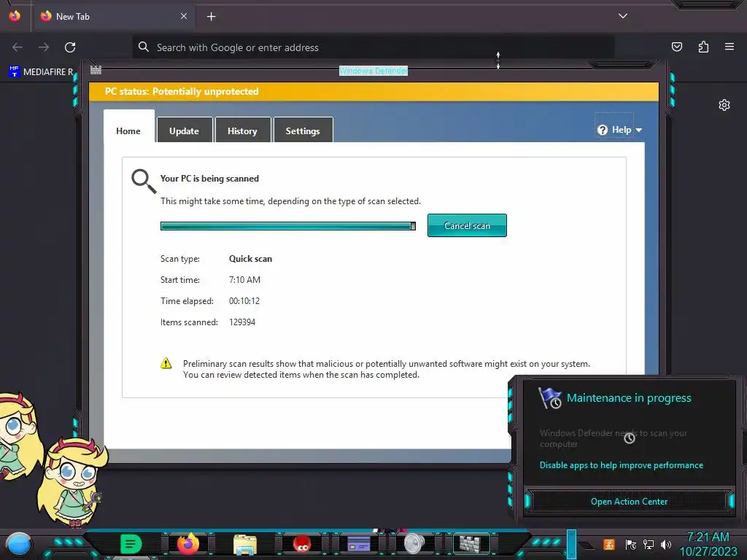Expand the Help dropdown arrow
This screenshot has height=560, width=747.
[x=639, y=130]
